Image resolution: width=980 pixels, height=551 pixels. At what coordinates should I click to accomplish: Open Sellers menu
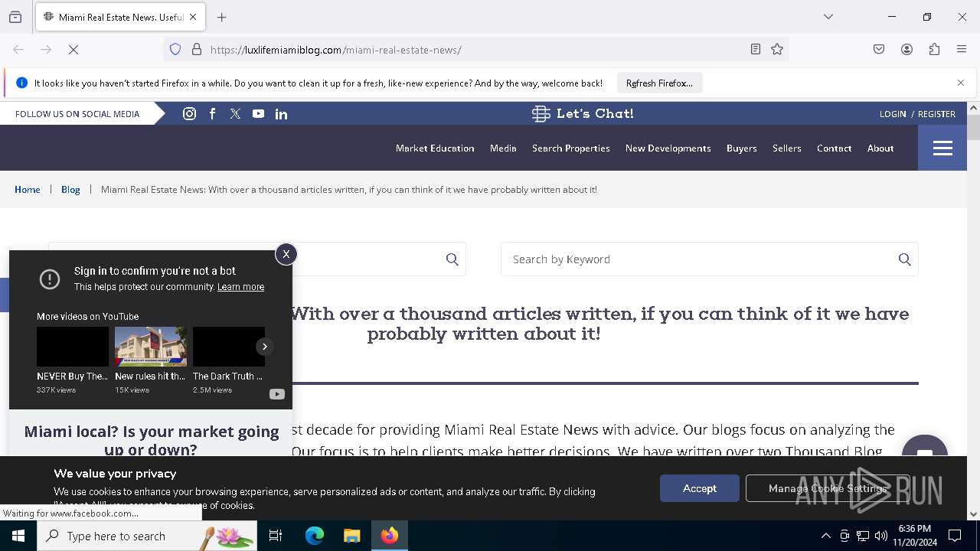coord(787,148)
